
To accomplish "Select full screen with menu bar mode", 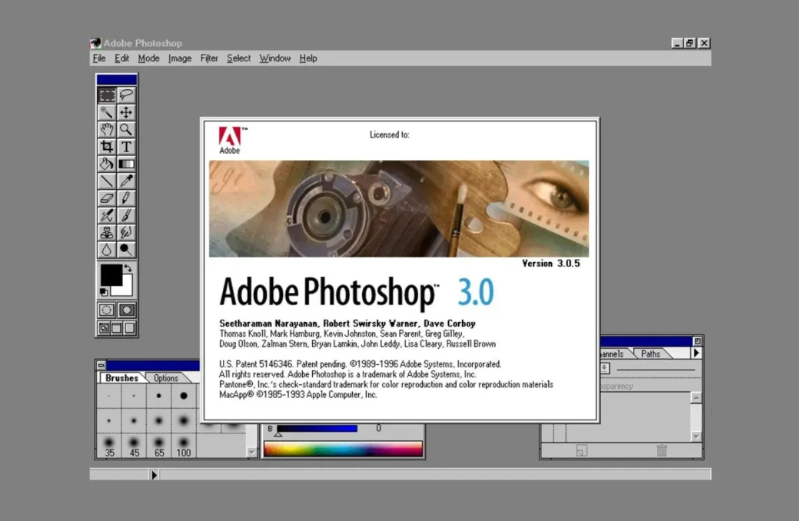I will coord(117,328).
